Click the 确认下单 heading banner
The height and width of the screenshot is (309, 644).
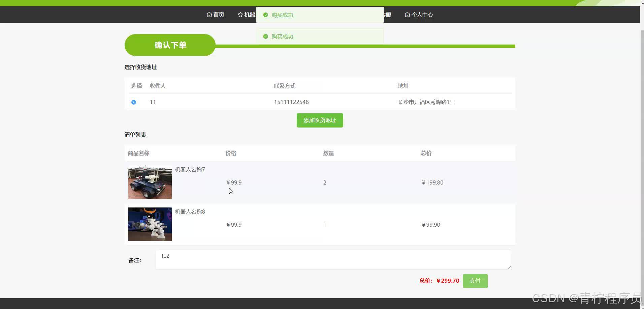(170, 45)
